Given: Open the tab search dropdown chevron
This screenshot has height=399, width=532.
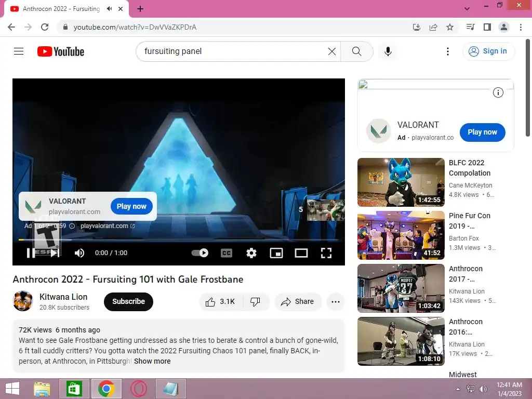Looking at the screenshot, I should (x=467, y=9).
